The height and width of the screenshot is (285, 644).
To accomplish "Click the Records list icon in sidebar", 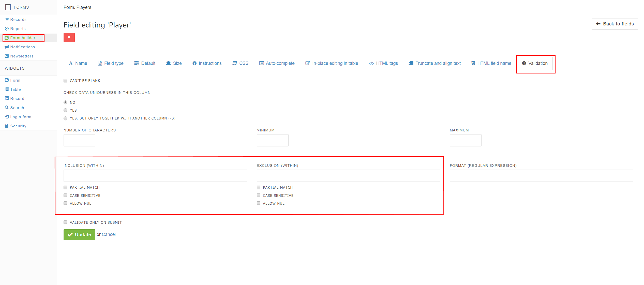I will (7, 20).
